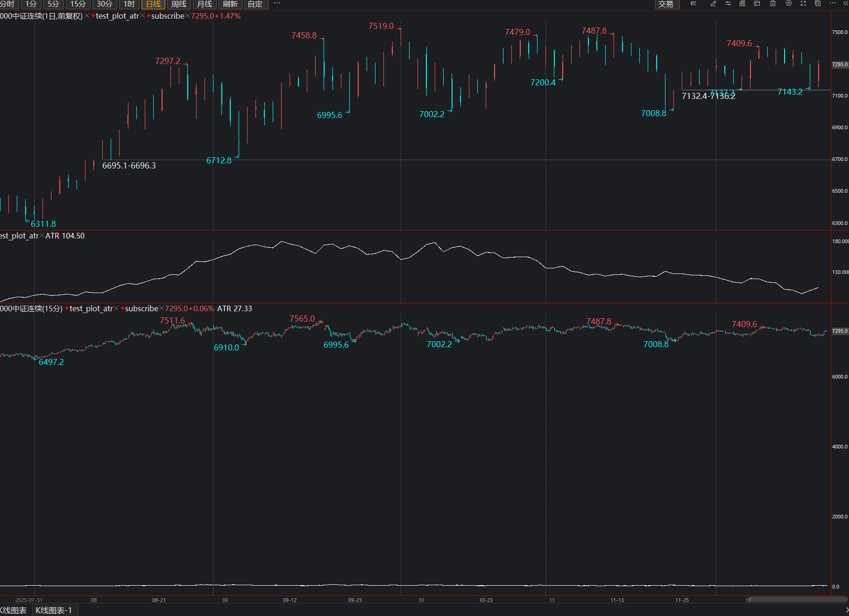The width and height of the screenshot is (849, 616).
Task: Enter fullscreen with the expand icon
Action: 803,4
